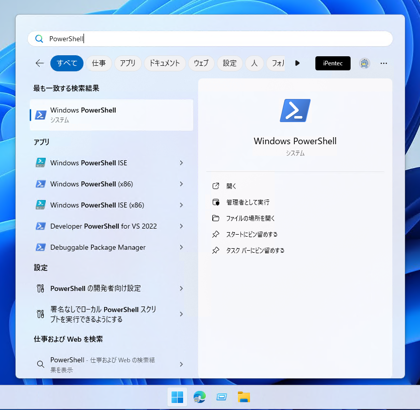Open the best match Windows PowerShell result
420x410 pixels.
(111, 115)
